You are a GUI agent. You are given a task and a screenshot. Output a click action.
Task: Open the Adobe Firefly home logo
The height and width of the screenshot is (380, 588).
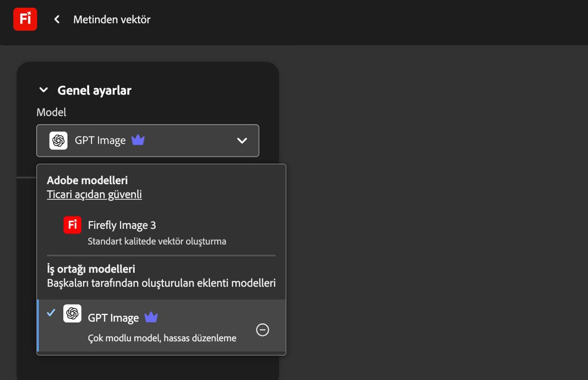[25, 19]
